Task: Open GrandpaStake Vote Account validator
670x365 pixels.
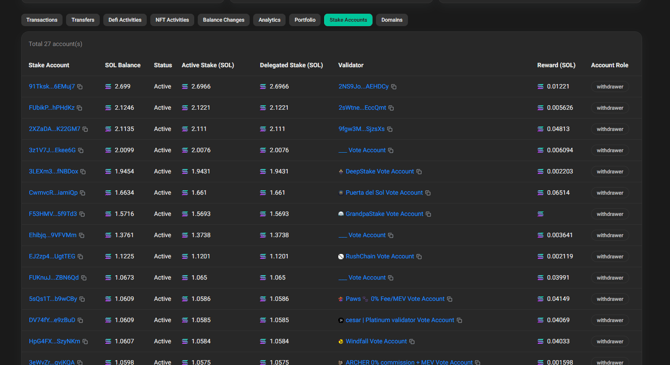Action: (384, 214)
